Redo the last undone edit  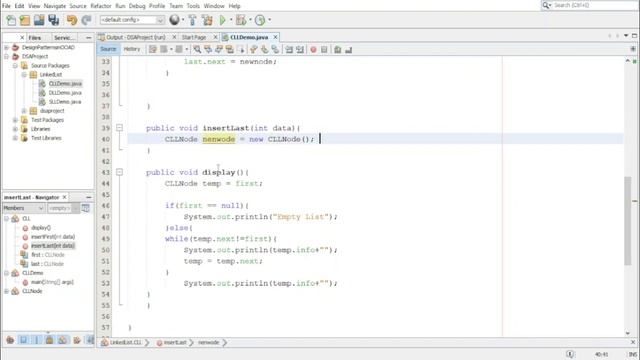86,20
